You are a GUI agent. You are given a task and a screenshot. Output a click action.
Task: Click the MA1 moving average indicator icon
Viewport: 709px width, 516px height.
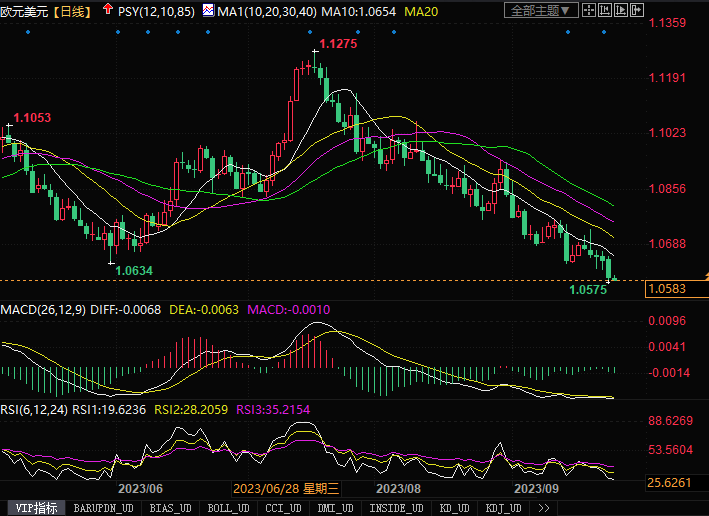point(208,10)
